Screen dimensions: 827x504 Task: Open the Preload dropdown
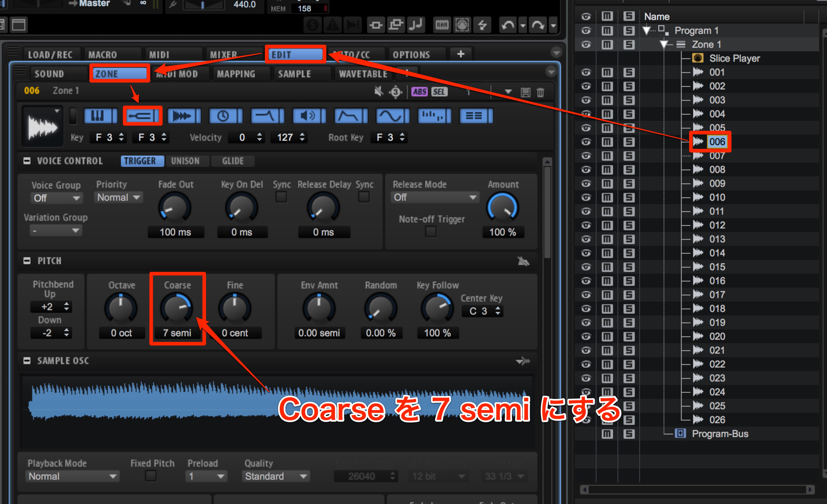pyautogui.click(x=206, y=476)
